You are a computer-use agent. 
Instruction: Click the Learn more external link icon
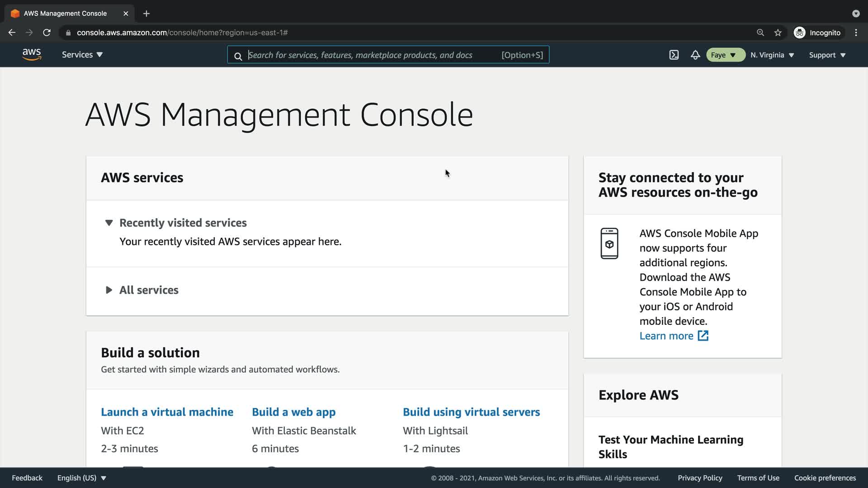[x=703, y=336]
